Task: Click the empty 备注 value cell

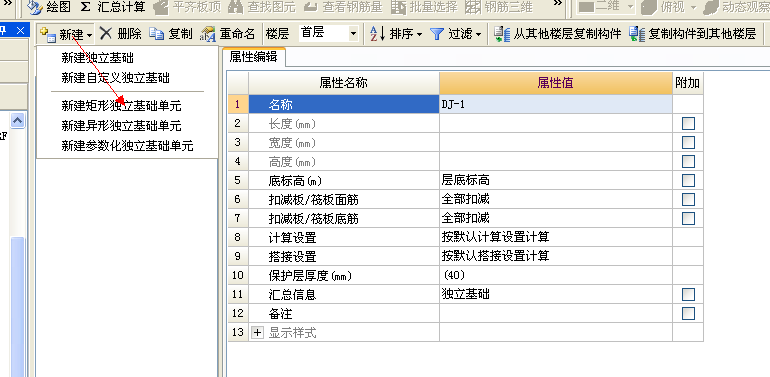Action: click(x=556, y=313)
